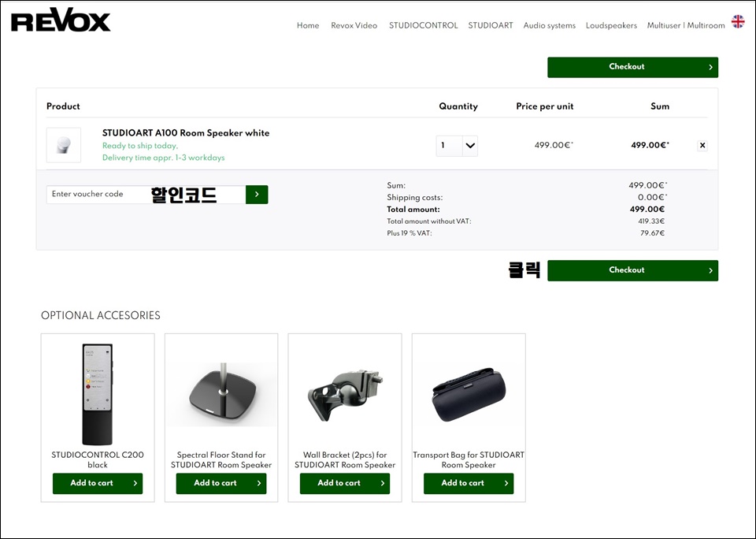Click the Delivery time appr. 1-3 workdays text

point(164,158)
